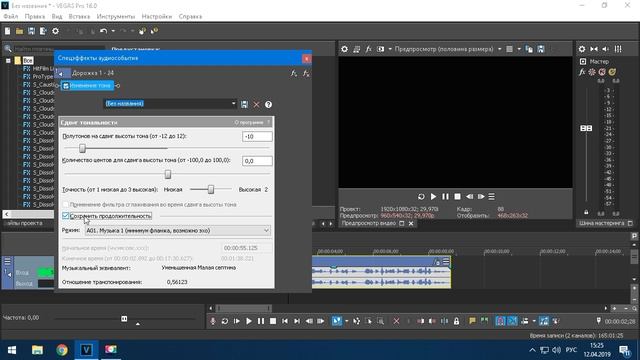Toggle dim output on master bus toolbar
The image size is (640, 360).
pos(606,49)
